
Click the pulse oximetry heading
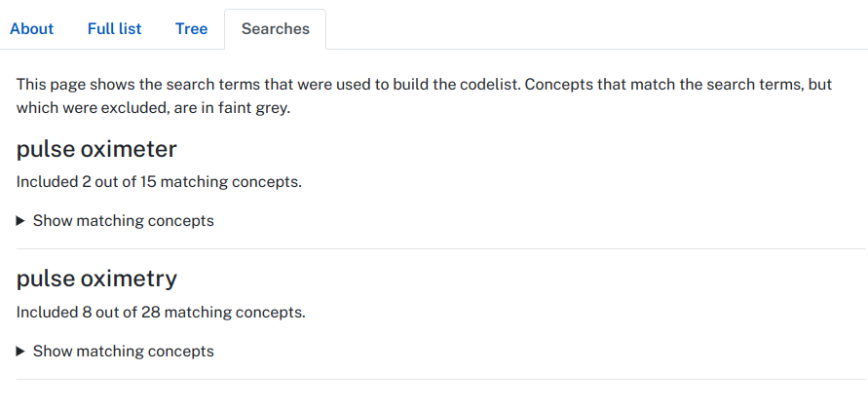(x=96, y=279)
